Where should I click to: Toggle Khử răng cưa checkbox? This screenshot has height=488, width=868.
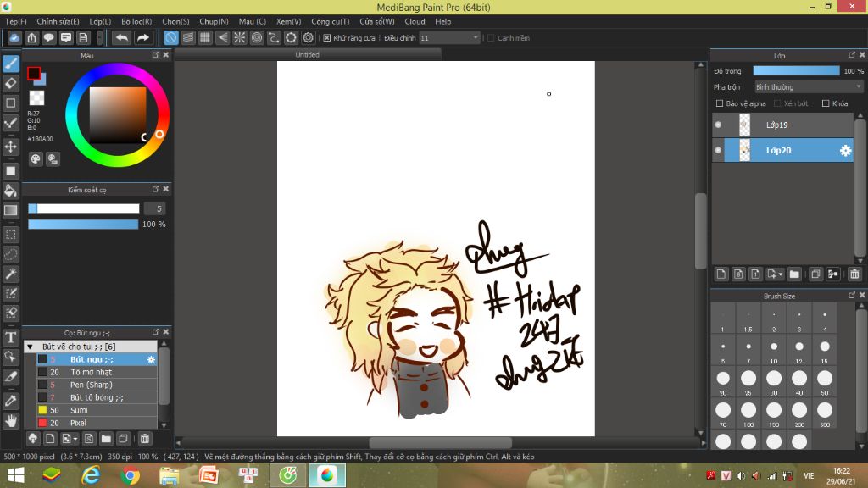click(x=327, y=37)
